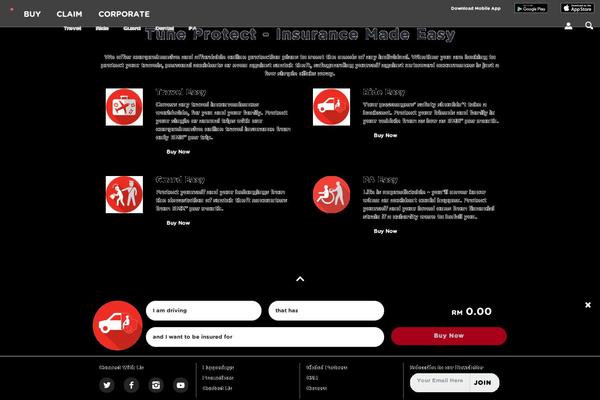Open the Facebook social icon
This screenshot has height=400, width=600.
[x=131, y=385]
